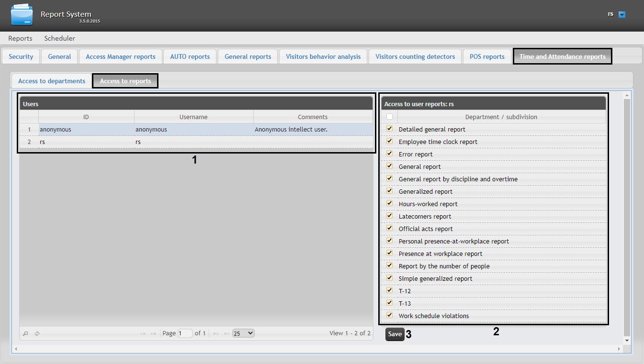Switch to the General tab
Image resolution: width=644 pixels, height=364 pixels.
click(59, 56)
